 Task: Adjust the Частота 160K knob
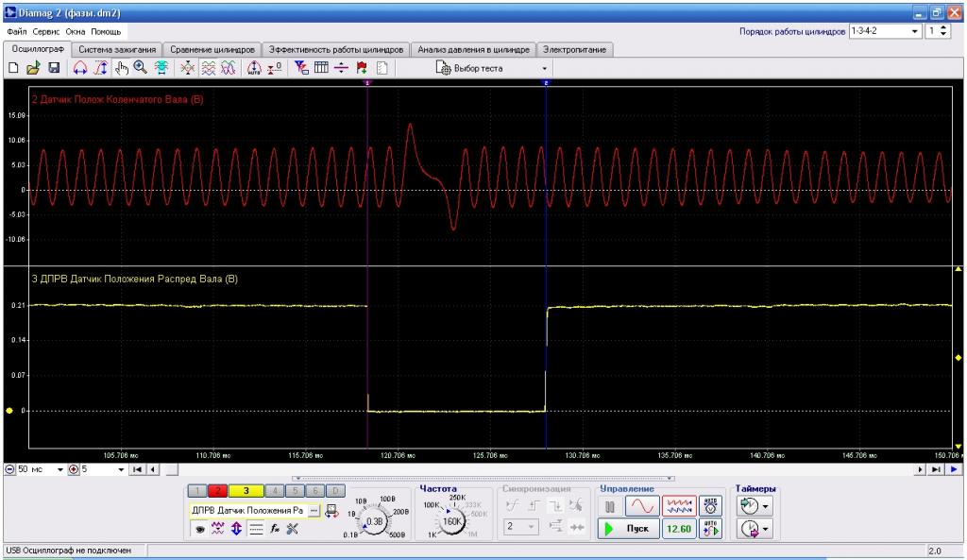(x=452, y=521)
